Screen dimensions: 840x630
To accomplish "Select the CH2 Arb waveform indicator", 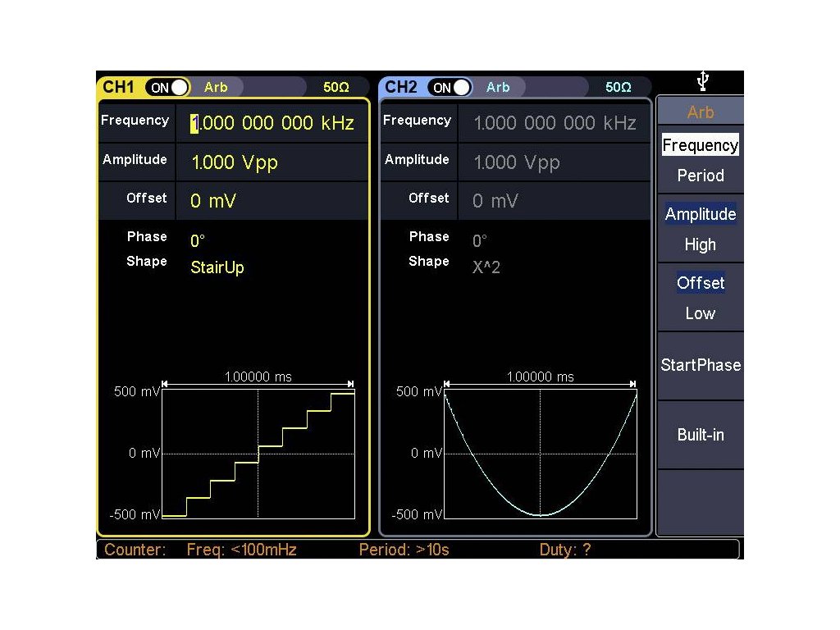I will 498,87.
